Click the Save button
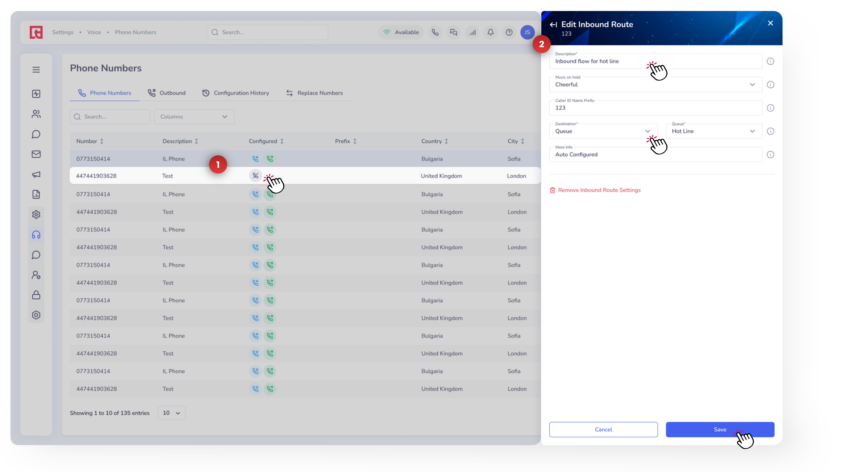The height and width of the screenshot is (472, 868). [720, 429]
